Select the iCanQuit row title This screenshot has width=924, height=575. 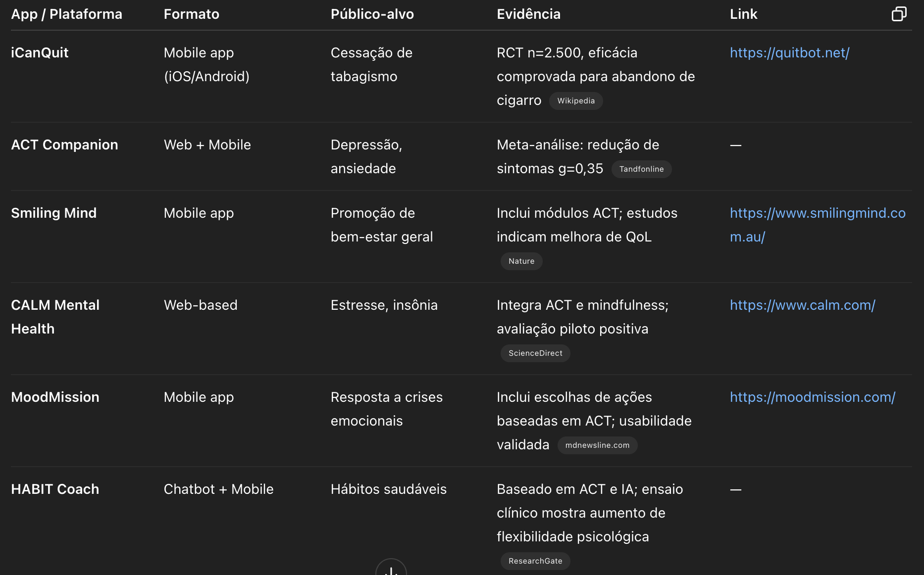point(40,52)
